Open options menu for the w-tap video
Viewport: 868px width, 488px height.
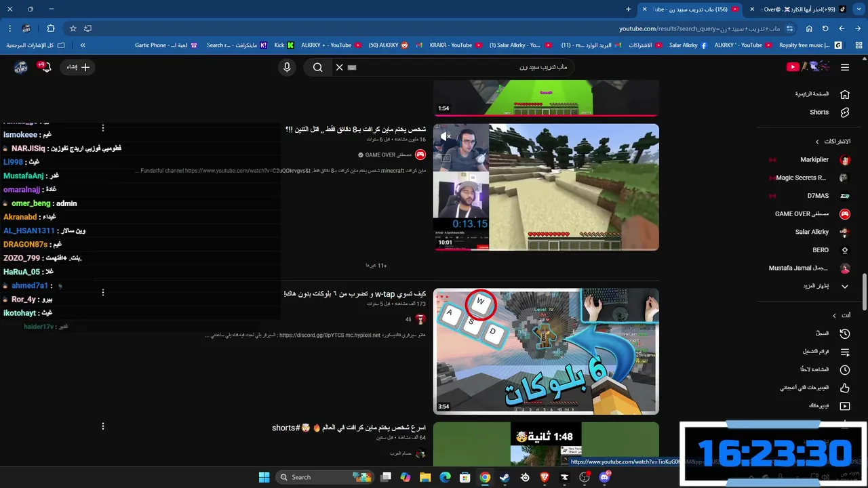tap(103, 293)
